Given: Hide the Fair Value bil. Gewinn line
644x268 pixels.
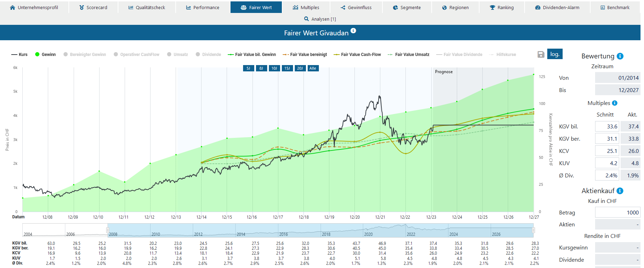Looking at the screenshot, I should tap(252, 55).
